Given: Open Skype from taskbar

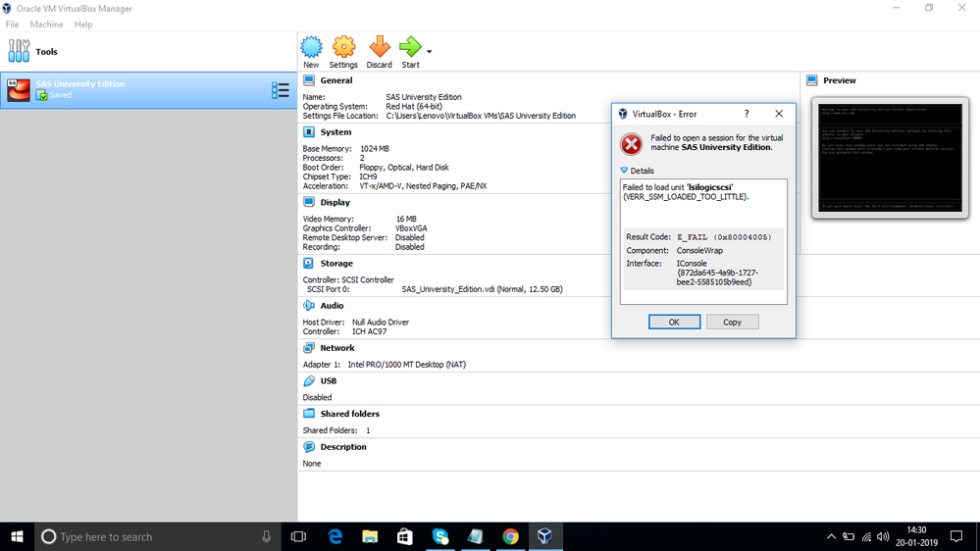Looking at the screenshot, I should click(440, 536).
